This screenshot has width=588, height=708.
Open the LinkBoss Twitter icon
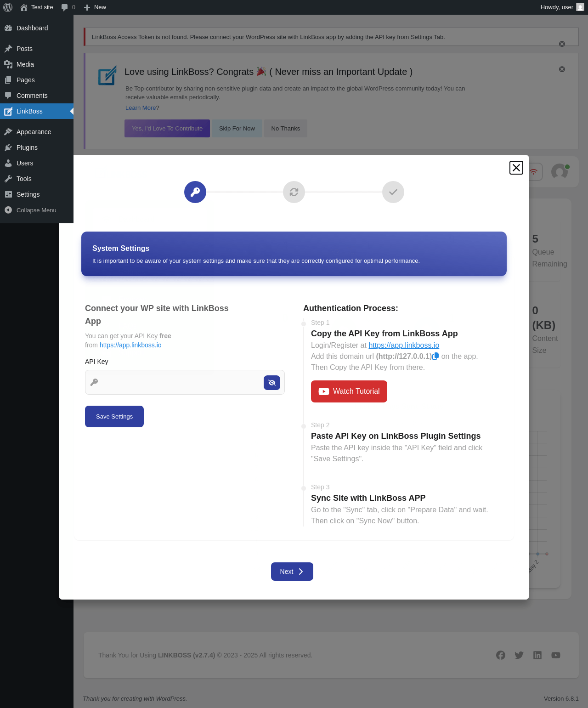coord(519,655)
